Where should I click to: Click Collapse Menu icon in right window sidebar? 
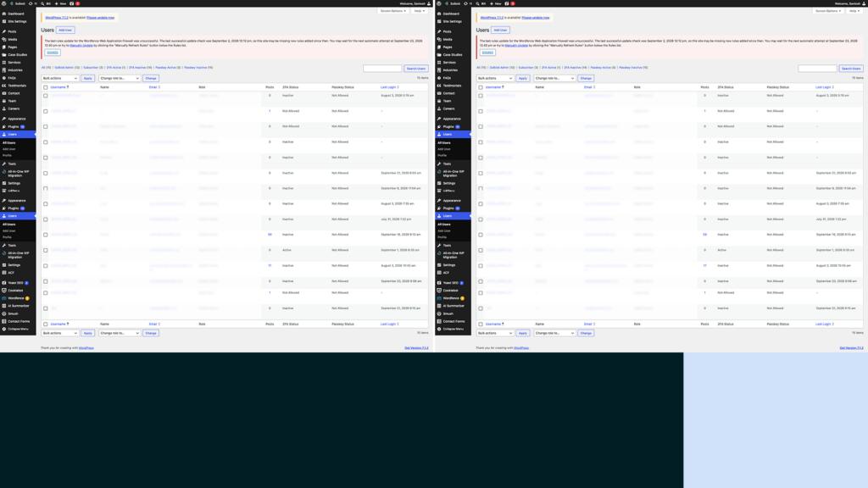click(x=440, y=329)
